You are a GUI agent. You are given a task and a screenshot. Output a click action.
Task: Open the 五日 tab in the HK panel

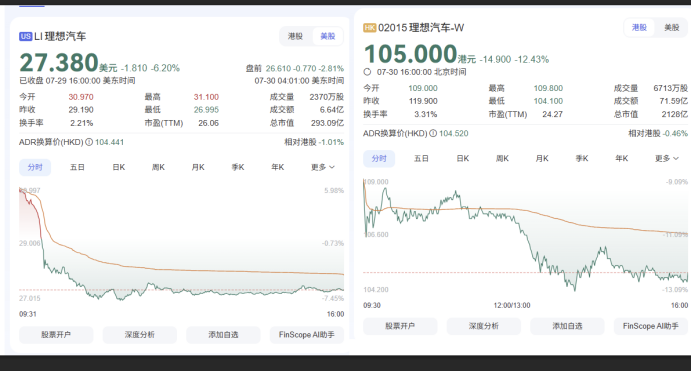[421, 158]
